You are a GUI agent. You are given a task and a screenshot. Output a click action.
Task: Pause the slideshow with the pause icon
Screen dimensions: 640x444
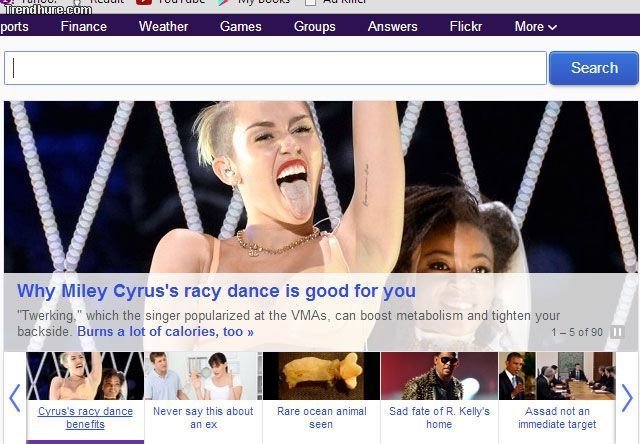[617, 332]
